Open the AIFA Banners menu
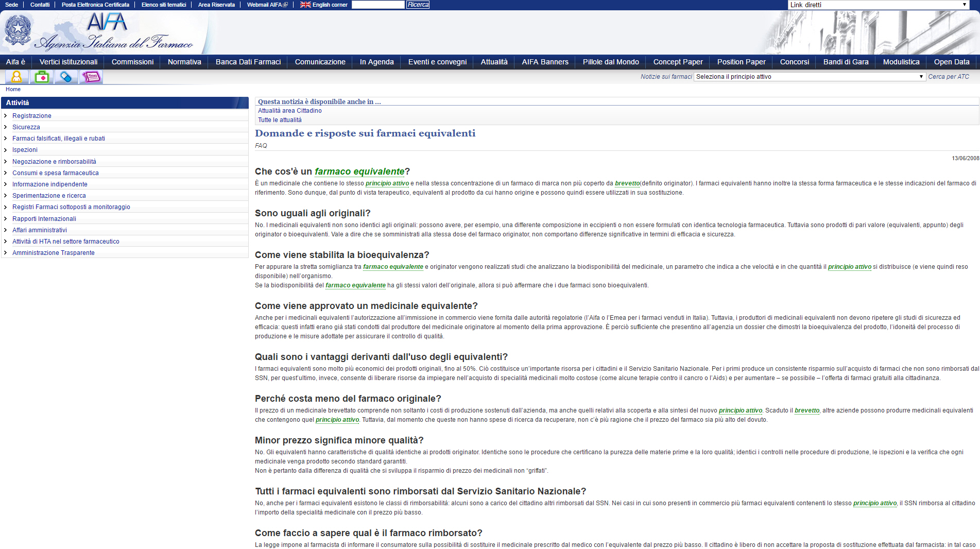Image resolution: width=980 pixels, height=549 pixels. click(x=545, y=62)
